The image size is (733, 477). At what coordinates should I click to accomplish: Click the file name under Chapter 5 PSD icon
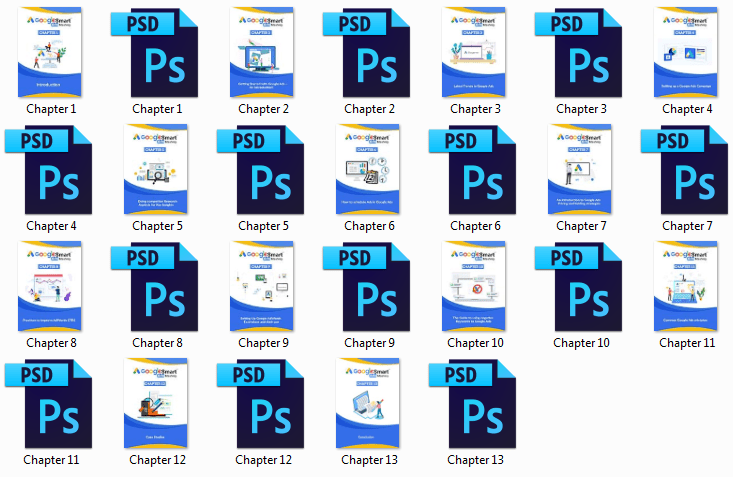(262, 226)
